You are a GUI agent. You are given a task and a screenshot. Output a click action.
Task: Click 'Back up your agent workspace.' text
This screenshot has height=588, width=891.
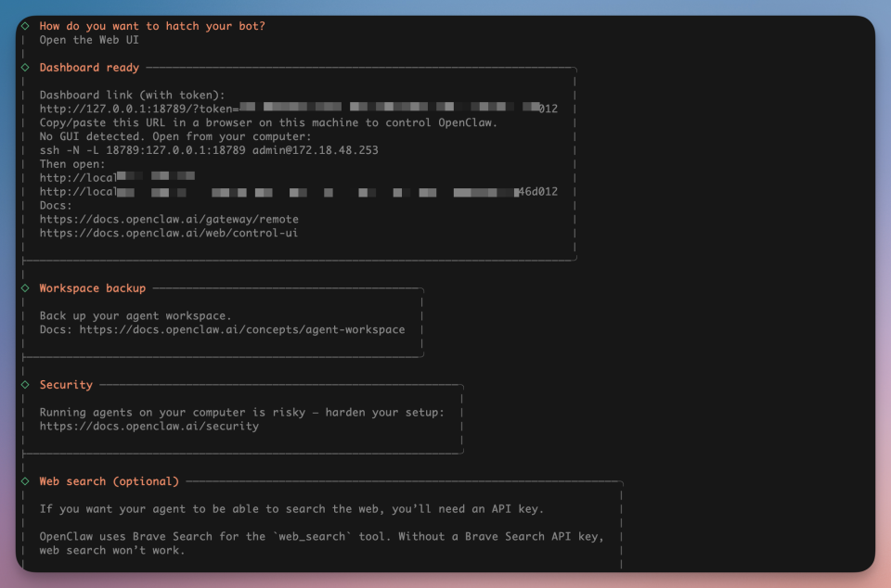[x=136, y=315]
